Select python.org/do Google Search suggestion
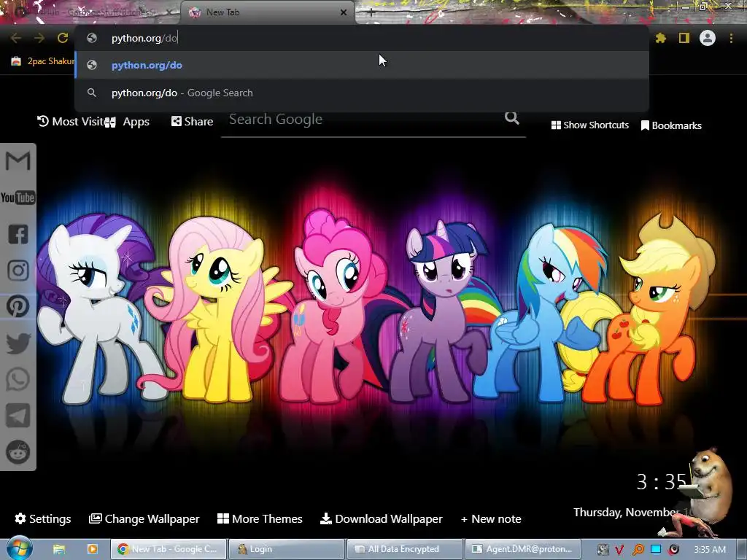The height and width of the screenshot is (560, 747). pyautogui.click(x=362, y=93)
